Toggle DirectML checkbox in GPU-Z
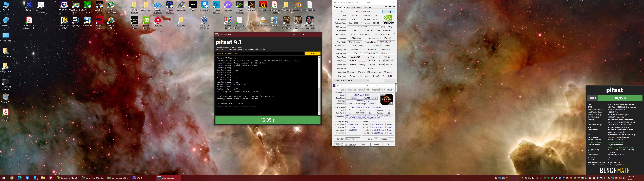 (x=385, y=73)
